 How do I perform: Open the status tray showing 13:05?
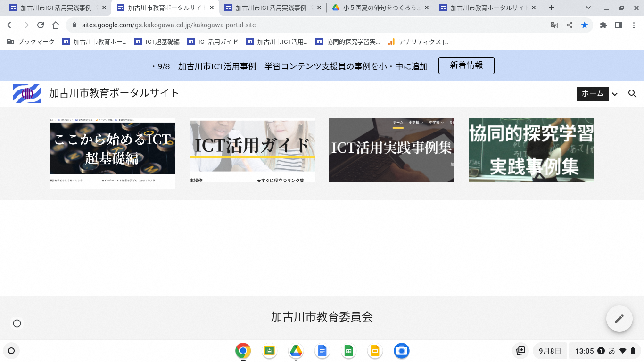pyautogui.click(x=605, y=351)
